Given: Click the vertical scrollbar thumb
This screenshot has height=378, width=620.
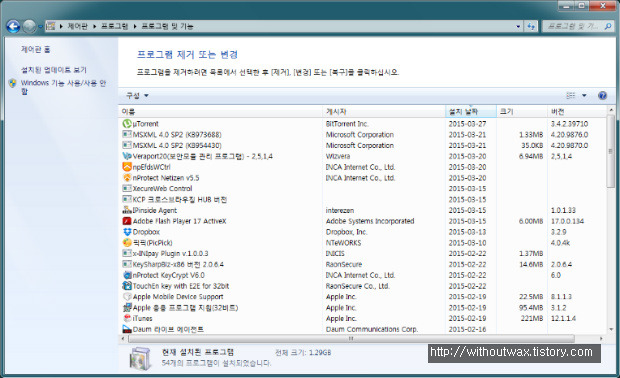Looking at the screenshot, I should pos(611,152).
